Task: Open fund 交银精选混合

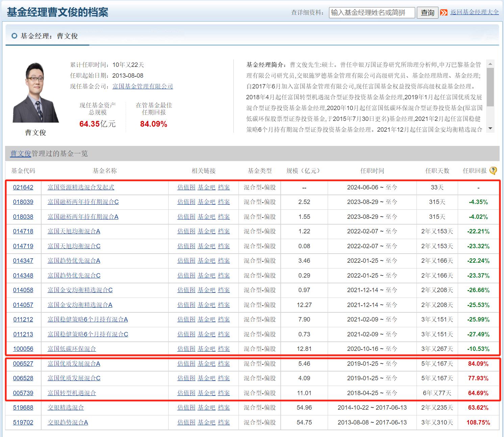Action: pyautogui.click(x=66, y=408)
